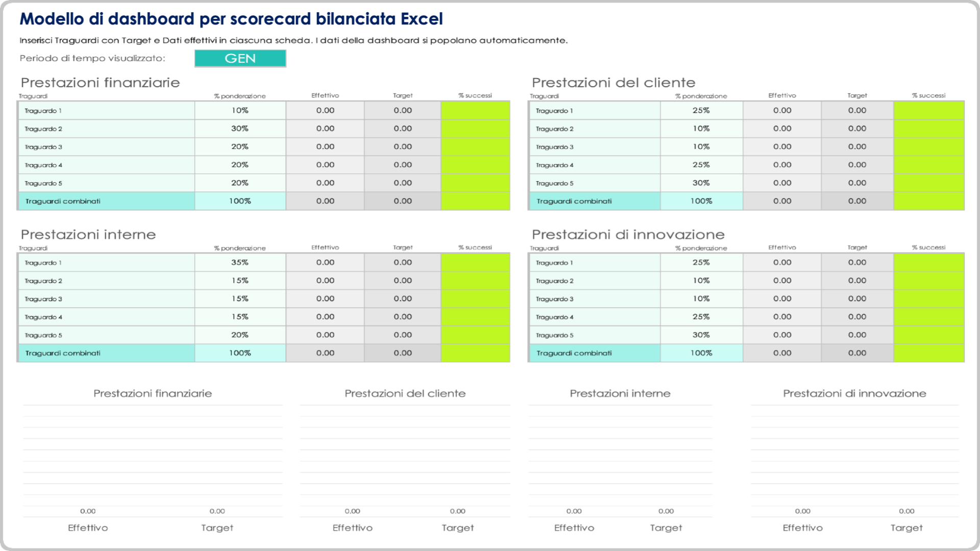Click Target axis label in Prestazioni di innovazione chart
The image size is (980, 551).
tap(906, 528)
